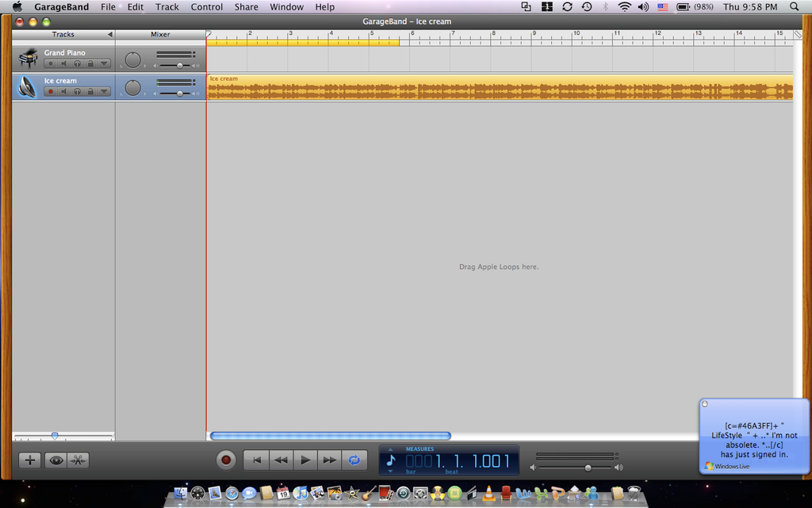The width and height of the screenshot is (812, 508).
Task: Fast forward the playhead
Action: (329, 460)
